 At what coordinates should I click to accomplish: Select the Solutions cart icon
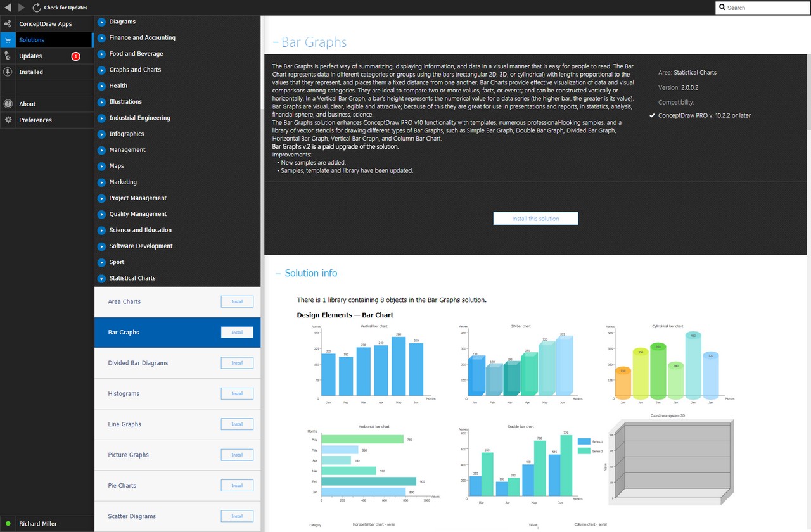click(8, 40)
